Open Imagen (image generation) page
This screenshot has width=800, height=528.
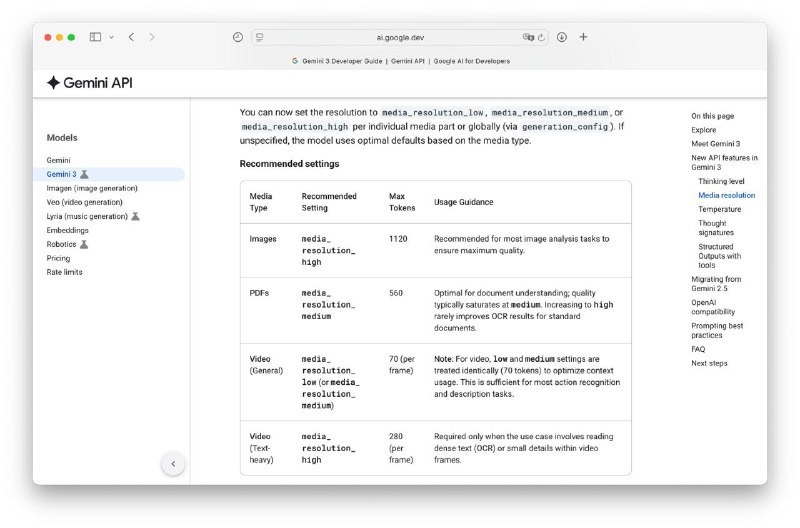(92, 188)
